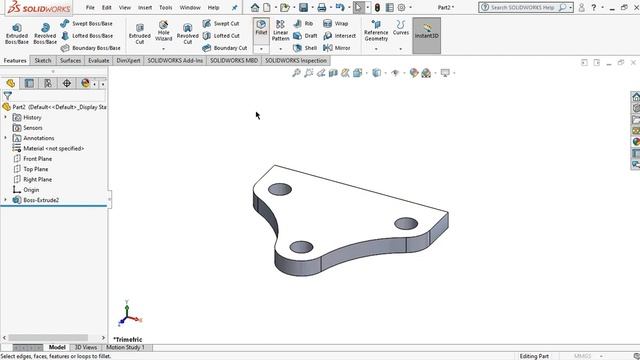Viewport: 640px width, 360px height.
Task: Switch to the Sketch tab
Action: point(43,60)
